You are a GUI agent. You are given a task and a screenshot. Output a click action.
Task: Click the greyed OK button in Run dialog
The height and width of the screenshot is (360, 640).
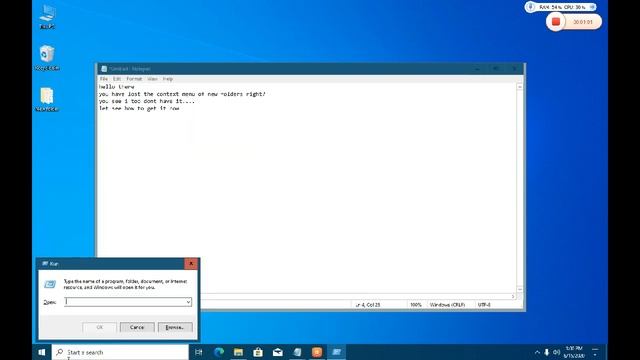click(x=99, y=327)
